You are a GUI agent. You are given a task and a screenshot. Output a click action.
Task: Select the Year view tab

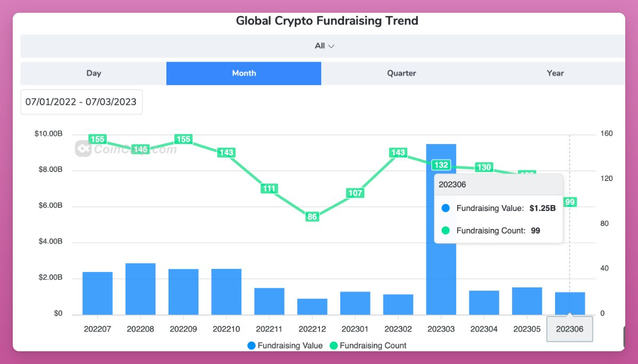pos(555,73)
